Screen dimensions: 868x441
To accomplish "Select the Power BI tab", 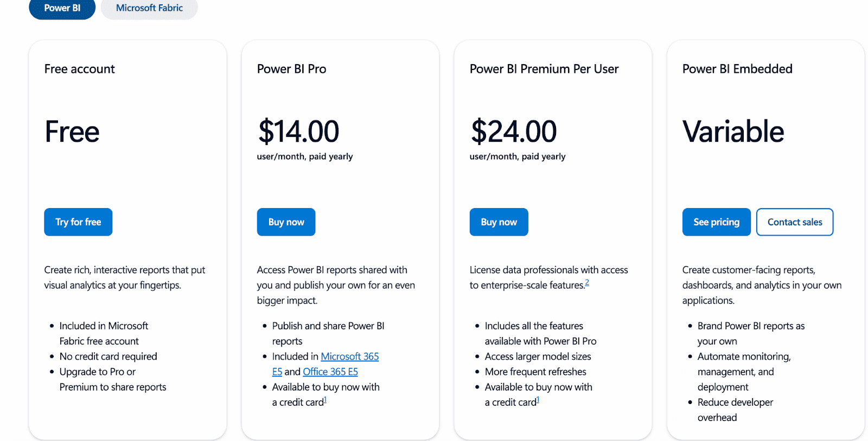I will pos(61,8).
